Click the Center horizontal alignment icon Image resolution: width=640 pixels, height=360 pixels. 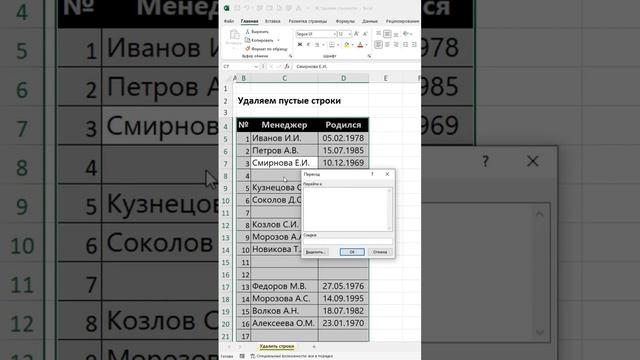(387, 45)
